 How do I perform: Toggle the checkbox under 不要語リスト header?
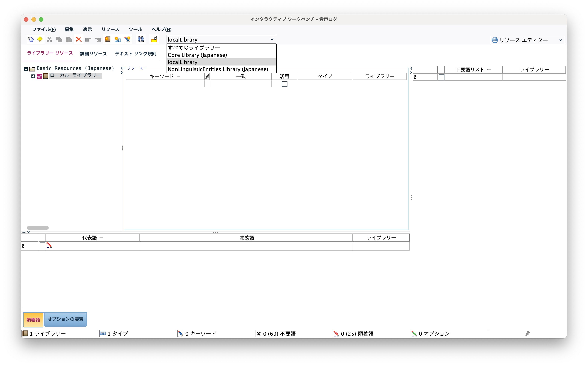[441, 77]
